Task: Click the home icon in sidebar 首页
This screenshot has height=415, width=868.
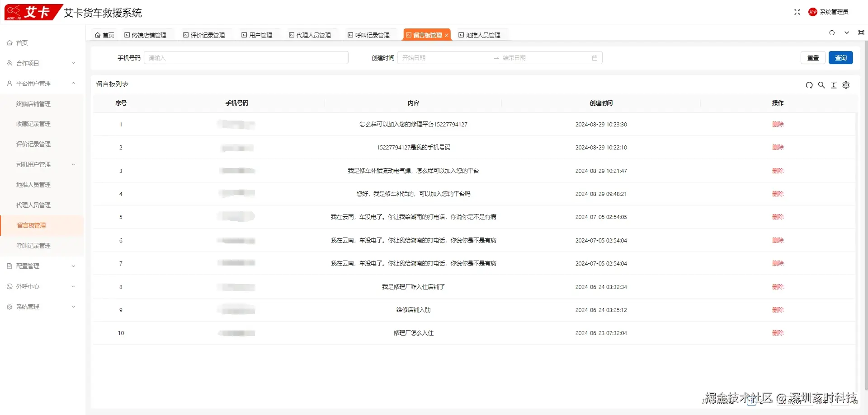Action: (x=9, y=43)
